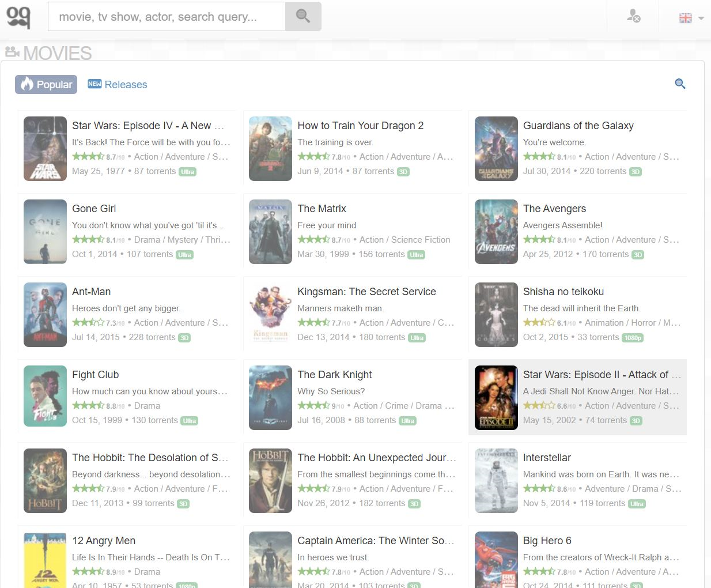This screenshot has height=588, width=711.
Task: Select the Popular tab
Action: point(46,84)
